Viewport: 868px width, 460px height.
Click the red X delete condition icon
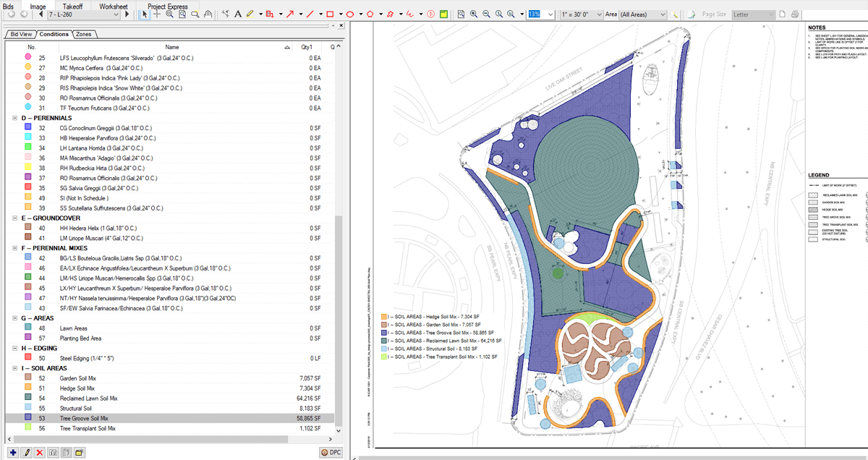click(39, 452)
